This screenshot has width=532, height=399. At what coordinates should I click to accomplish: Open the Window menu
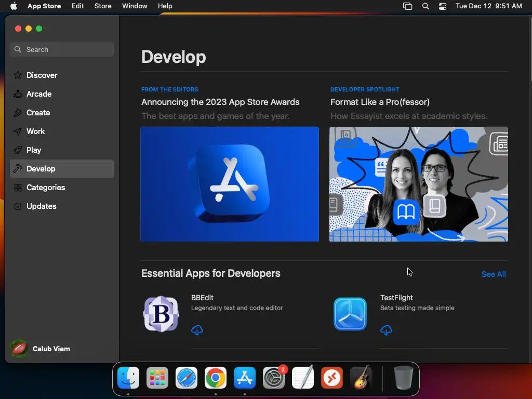click(x=135, y=6)
